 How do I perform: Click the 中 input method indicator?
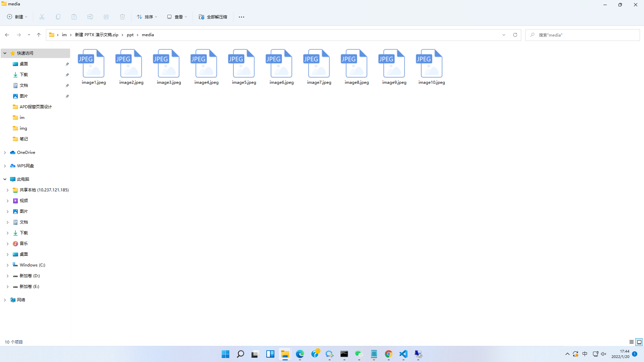click(x=585, y=354)
